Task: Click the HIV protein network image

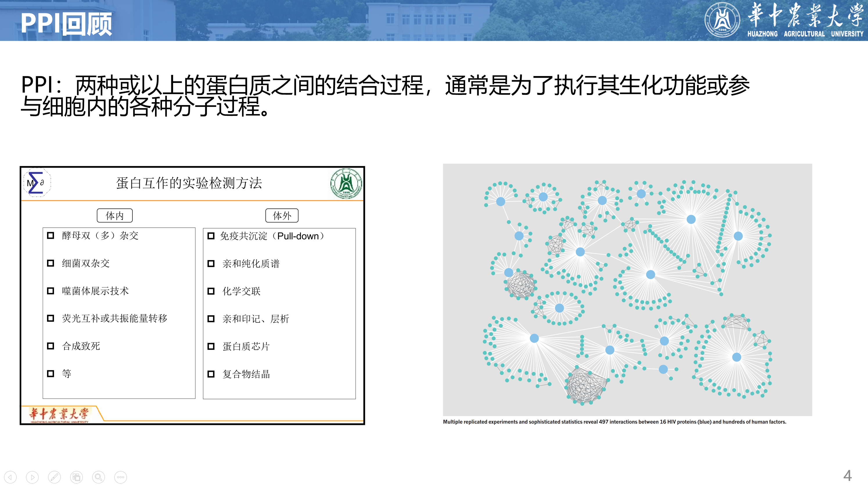Action: click(x=627, y=290)
